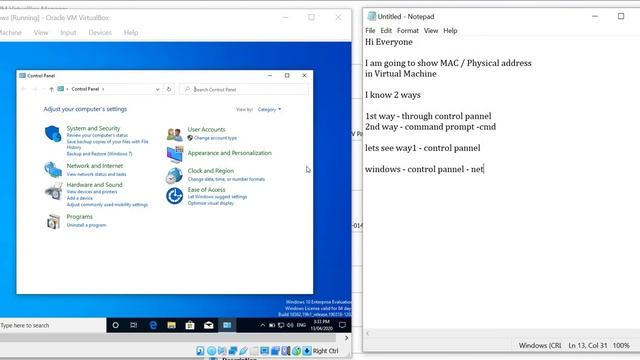Open Network and Internet link
The image size is (640, 360).
(95, 166)
